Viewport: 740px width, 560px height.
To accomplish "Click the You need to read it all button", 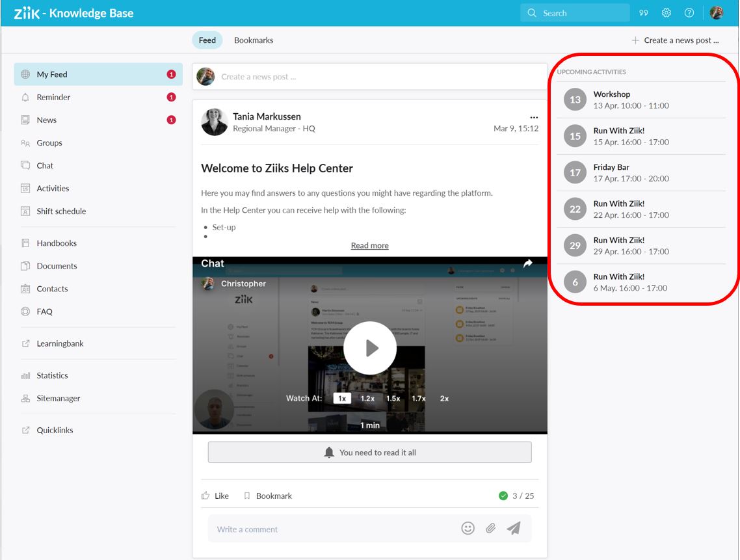I will coord(369,452).
